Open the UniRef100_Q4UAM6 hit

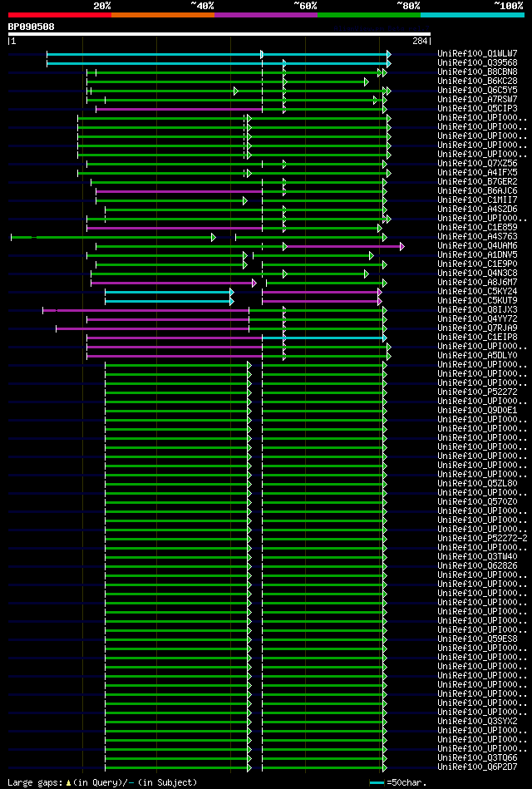[x=477, y=246]
